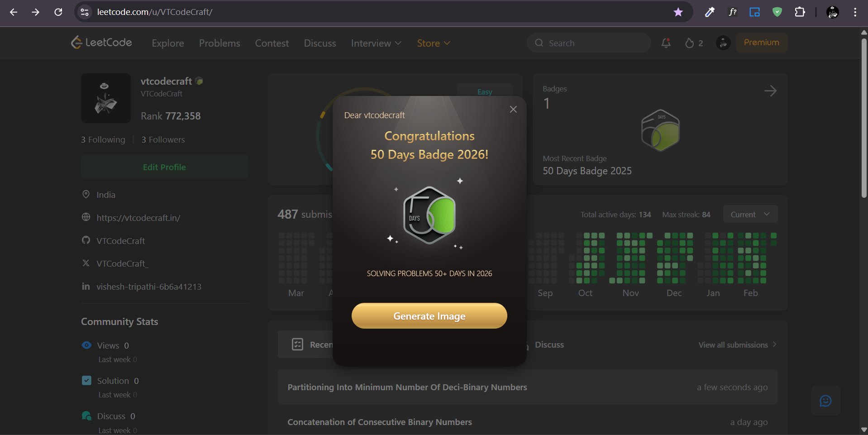Open the notifications bell

pos(666,43)
